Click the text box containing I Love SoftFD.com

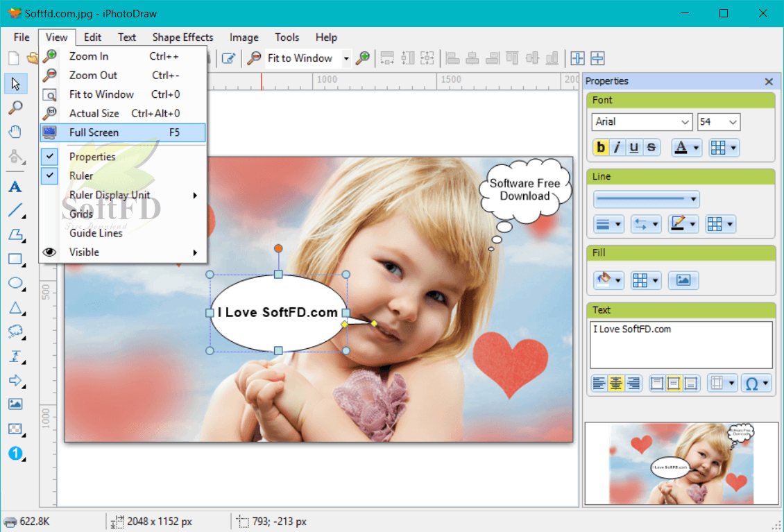(681, 345)
